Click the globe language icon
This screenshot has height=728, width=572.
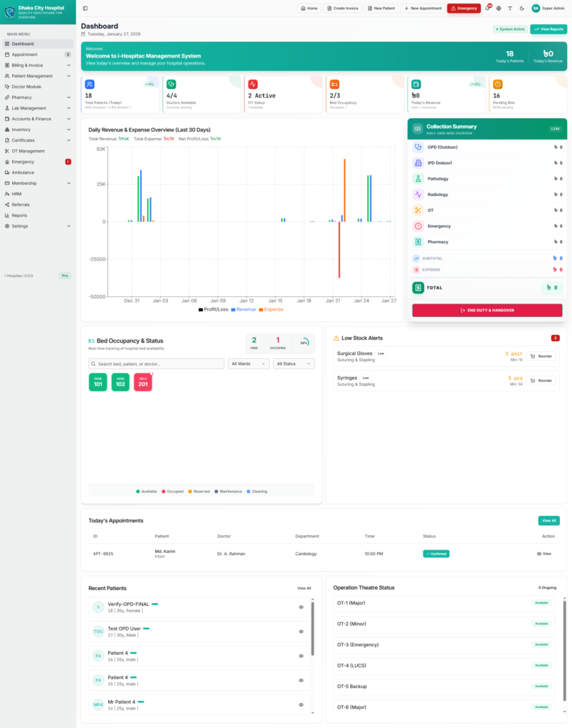499,9
